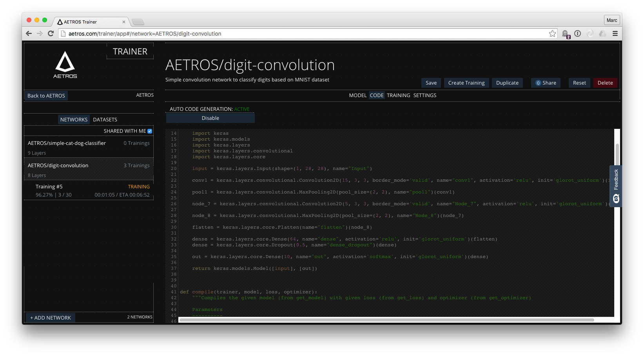The image size is (644, 356).
Task: Click the orange TRAINING status text
Action: coord(139,187)
